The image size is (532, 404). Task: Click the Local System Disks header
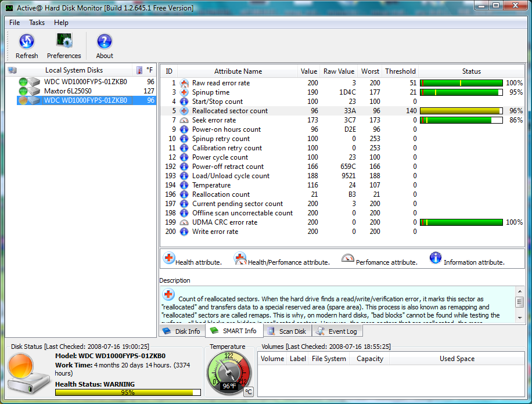click(x=74, y=70)
